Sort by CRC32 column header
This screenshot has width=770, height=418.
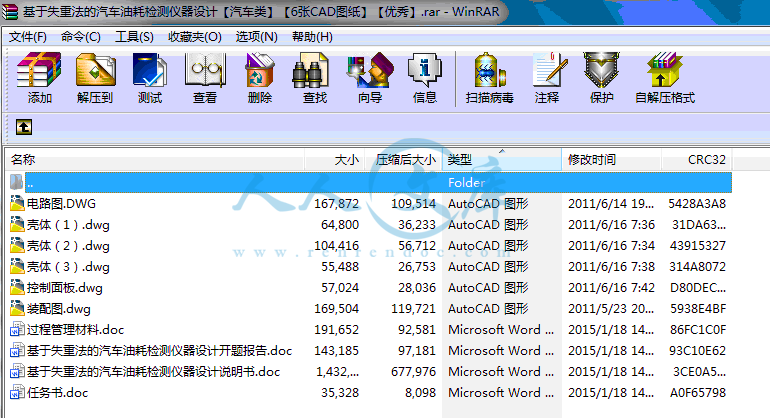[x=696, y=159]
